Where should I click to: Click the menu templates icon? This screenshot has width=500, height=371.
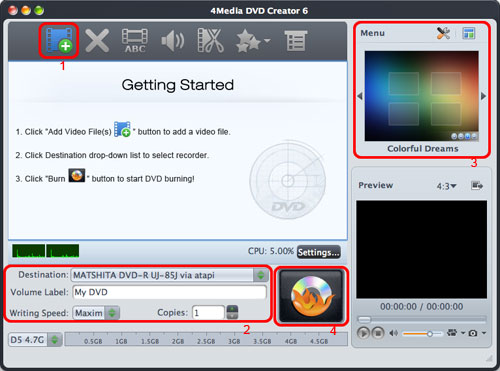[469, 33]
